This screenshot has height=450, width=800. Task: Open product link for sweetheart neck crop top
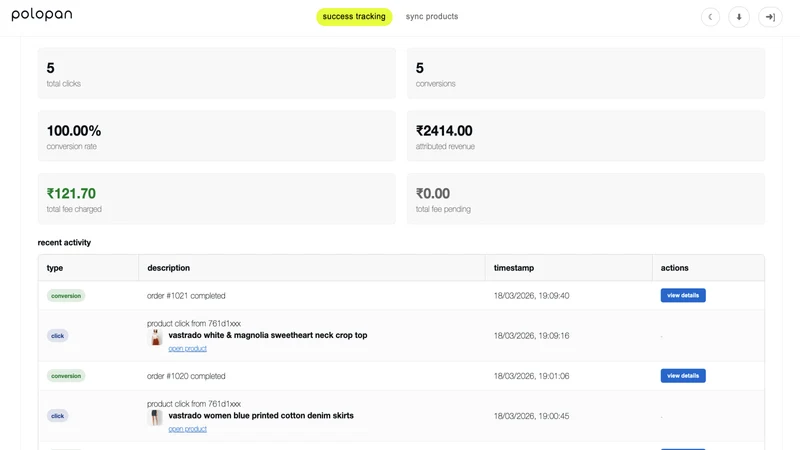tap(188, 348)
